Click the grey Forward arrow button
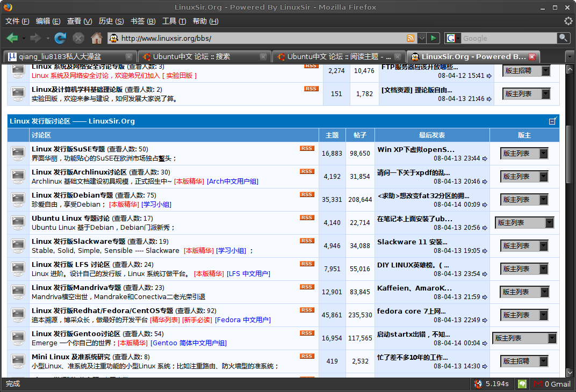The height and width of the screenshot is (392, 576). pos(35,38)
